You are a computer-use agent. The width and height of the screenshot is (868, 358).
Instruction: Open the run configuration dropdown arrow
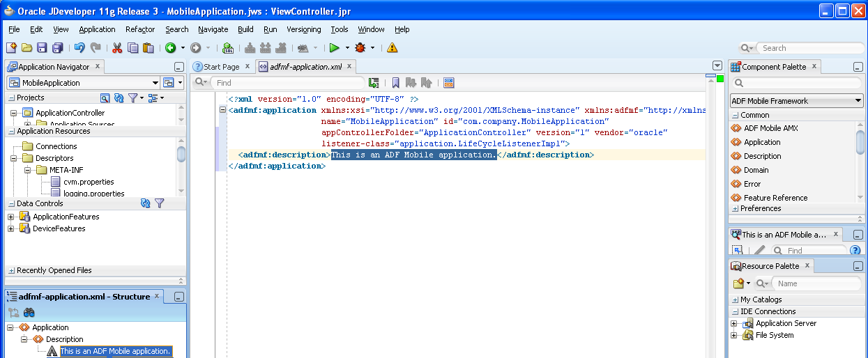[347, 48]
